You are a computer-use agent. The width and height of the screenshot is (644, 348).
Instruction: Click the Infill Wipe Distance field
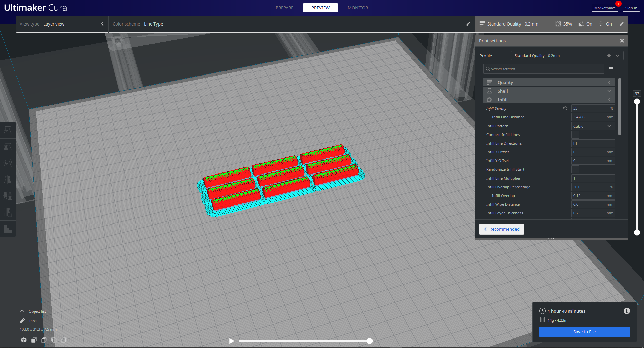pos(593,204)
